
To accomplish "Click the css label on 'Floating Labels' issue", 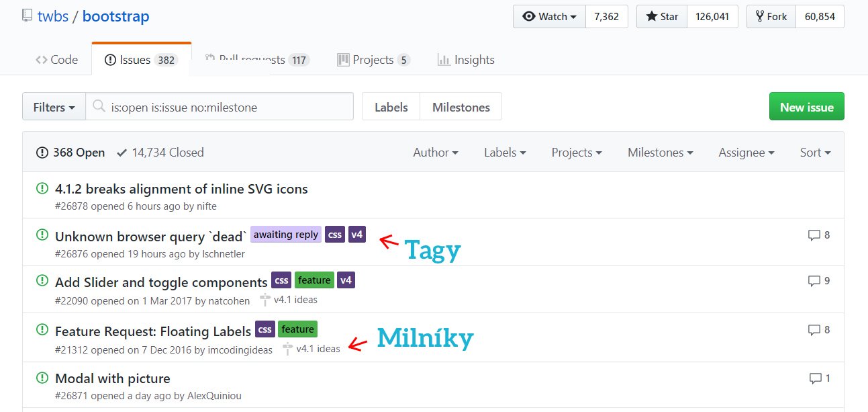I will coord(265,329).
